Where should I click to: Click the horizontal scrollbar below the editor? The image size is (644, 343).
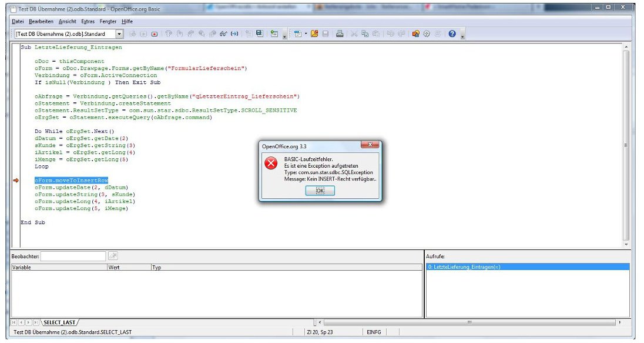coord(469,322)
